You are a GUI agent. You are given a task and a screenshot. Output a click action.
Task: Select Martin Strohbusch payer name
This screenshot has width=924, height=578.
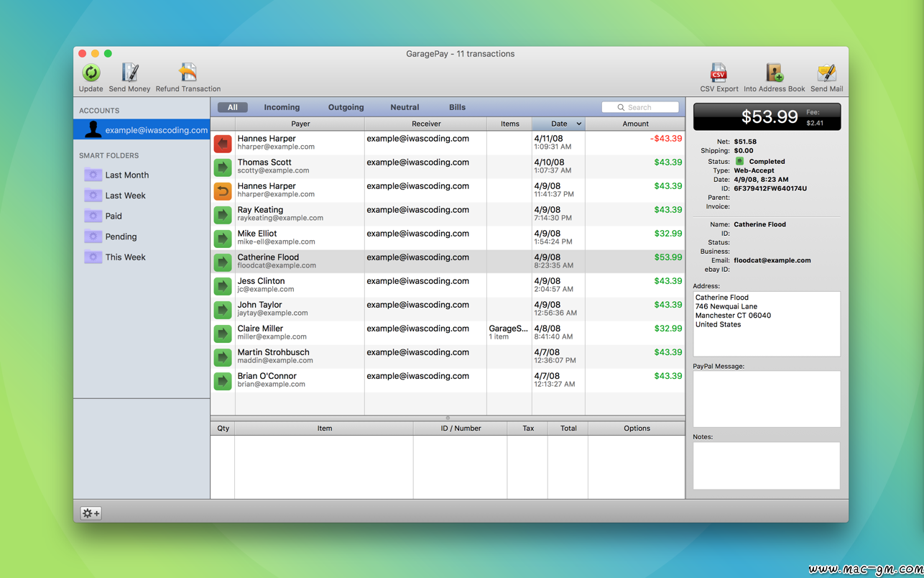point(273,352)
